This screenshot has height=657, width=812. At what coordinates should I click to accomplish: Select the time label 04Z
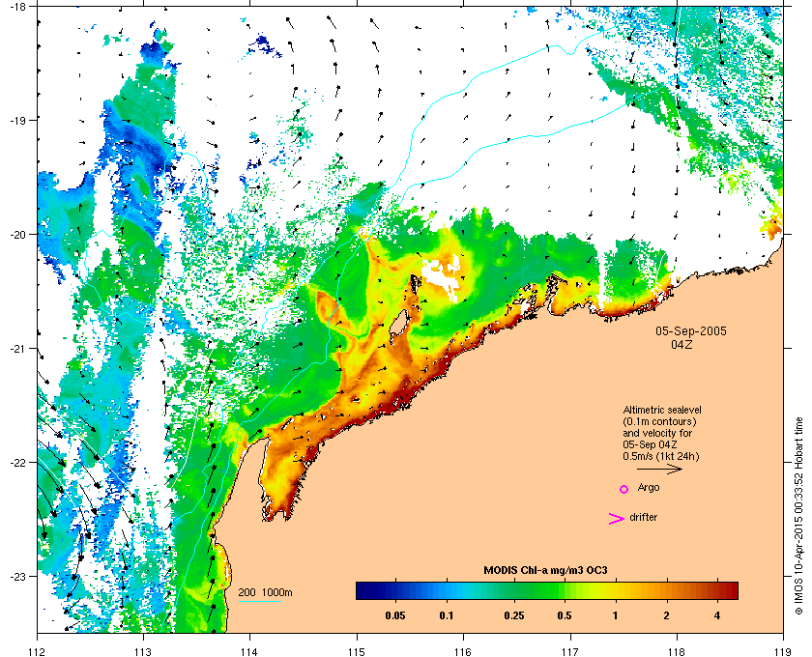coord(681,344)
